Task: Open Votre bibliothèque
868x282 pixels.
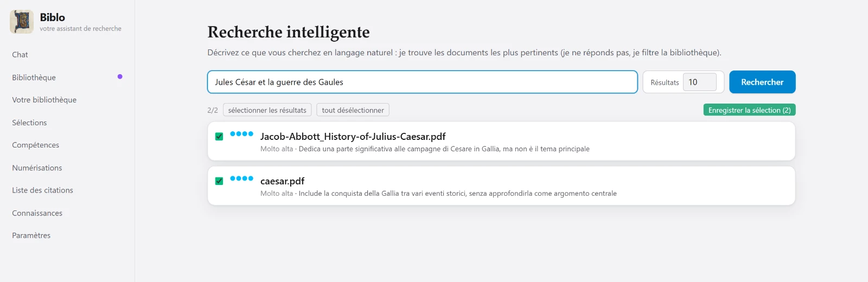Action: (44, 100)
